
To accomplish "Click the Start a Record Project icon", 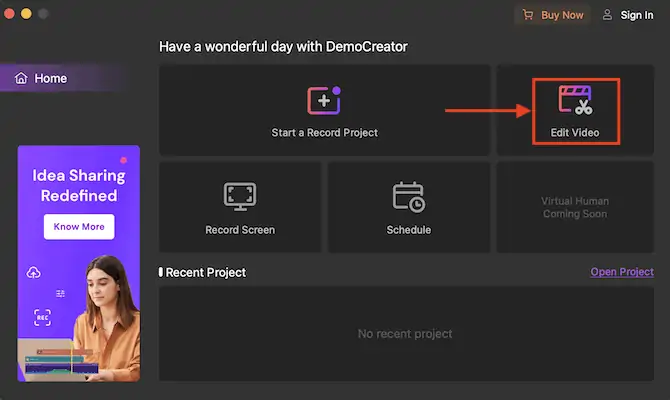I will (324, 100).
